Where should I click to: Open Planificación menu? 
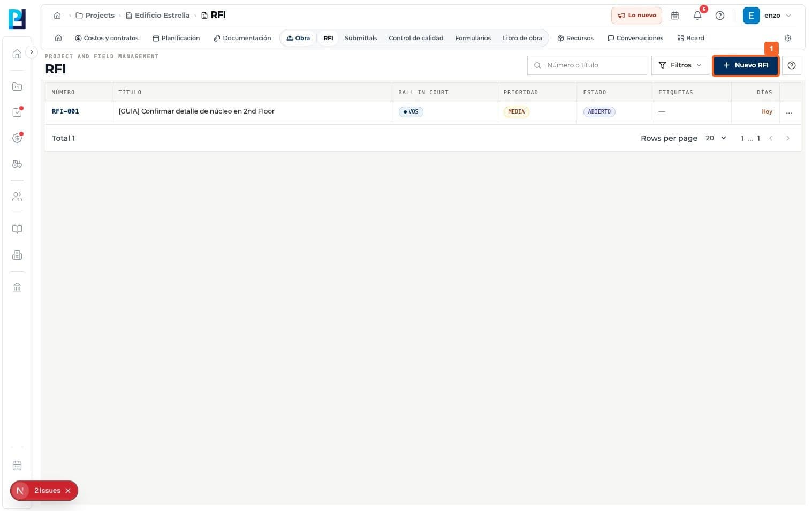(x=176, y=38)
